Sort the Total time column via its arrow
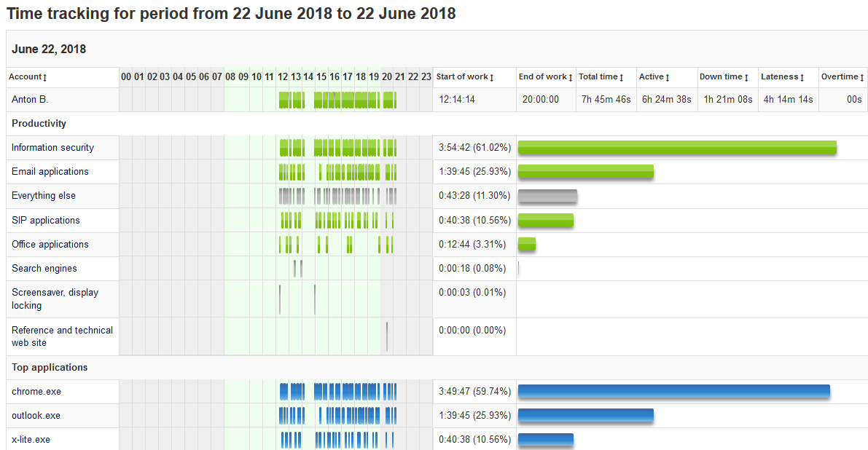The image size is (868, 450). (621, 77)
